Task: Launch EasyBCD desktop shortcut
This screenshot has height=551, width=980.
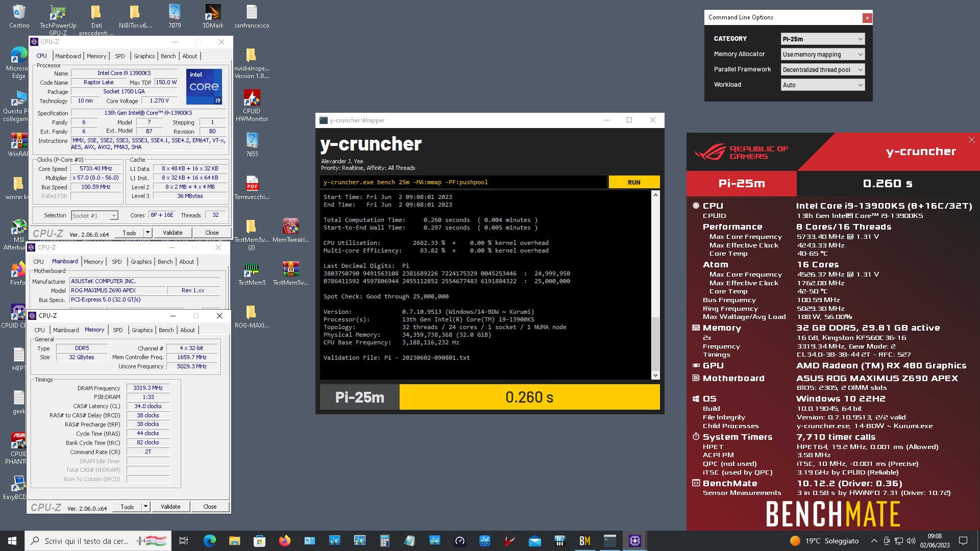Action: [15, 487]
